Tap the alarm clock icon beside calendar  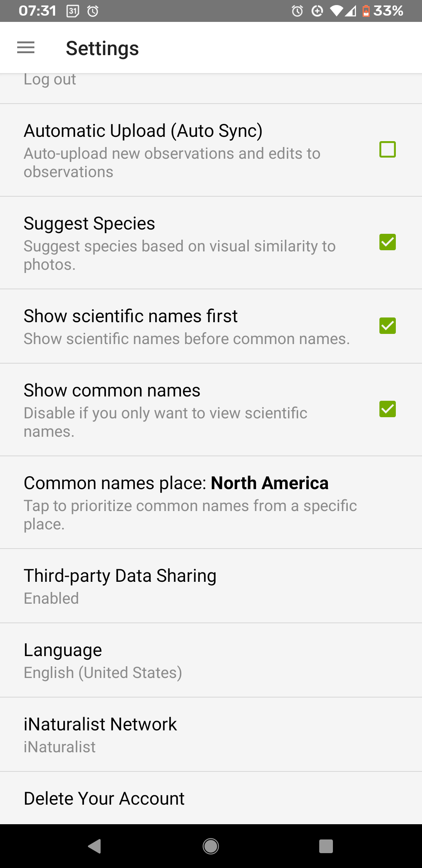(93, 11)
